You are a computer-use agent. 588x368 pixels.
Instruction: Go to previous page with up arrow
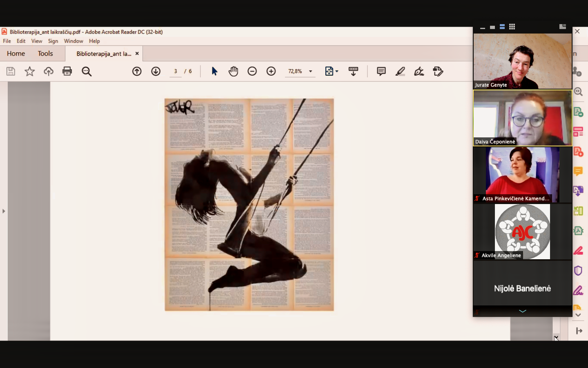tap(137, 72)
